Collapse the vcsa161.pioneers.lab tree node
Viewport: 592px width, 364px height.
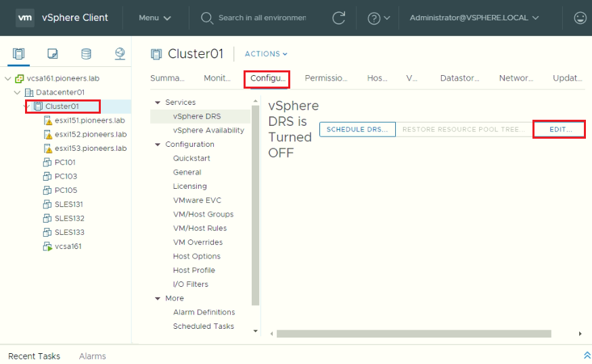7,78
